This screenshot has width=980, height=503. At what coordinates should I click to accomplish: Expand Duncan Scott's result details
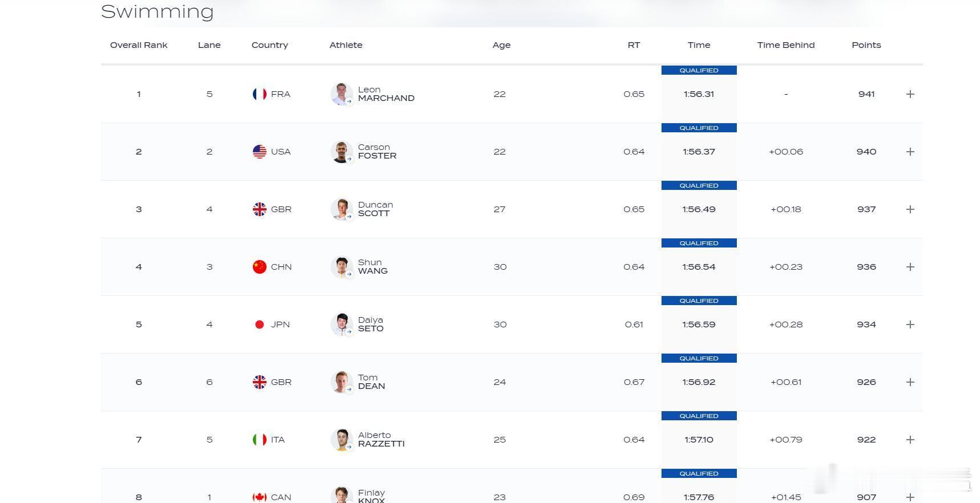point(910,209)
